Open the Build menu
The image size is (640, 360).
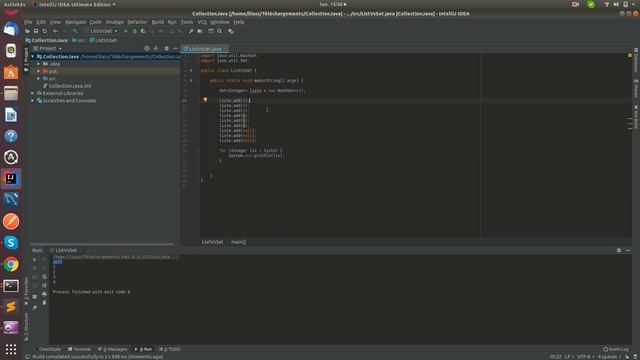click(158, 22)
